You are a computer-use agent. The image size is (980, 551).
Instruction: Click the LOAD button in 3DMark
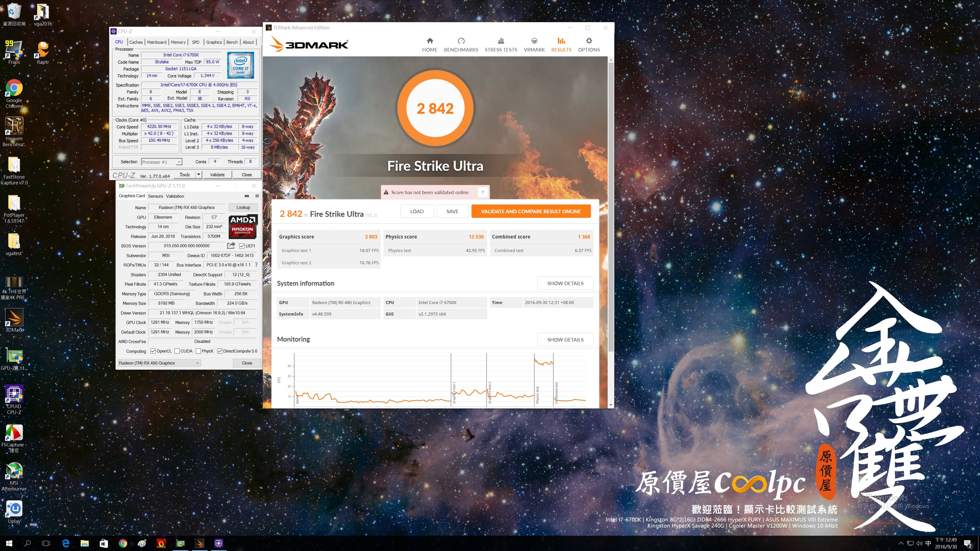pyautogui.click(x=416, y=211)
